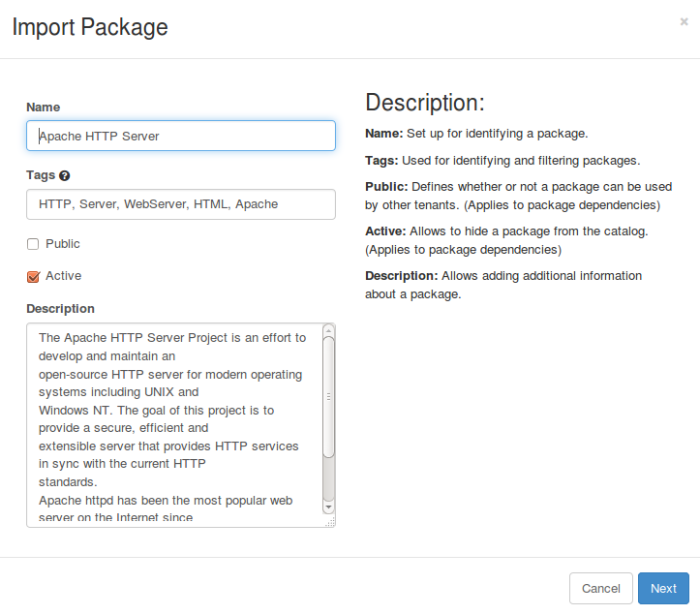Image resolution: width=700 pixels, height=615 pixels.
Task: Close the Import Package dialog
Action: 684,21
